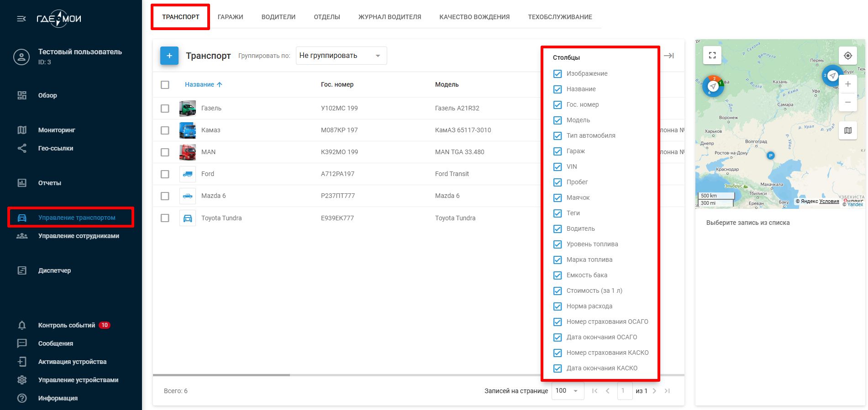Click the horizontal table scrollbar
Viewport: 868px width, 410px height.
pos(221,375)
